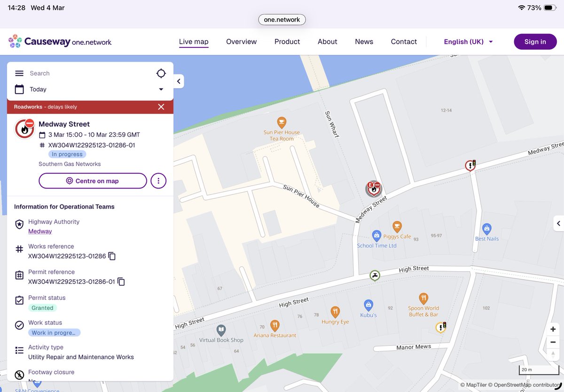
Task: Collapse the left side panel arrow
Action: (179, 81)
